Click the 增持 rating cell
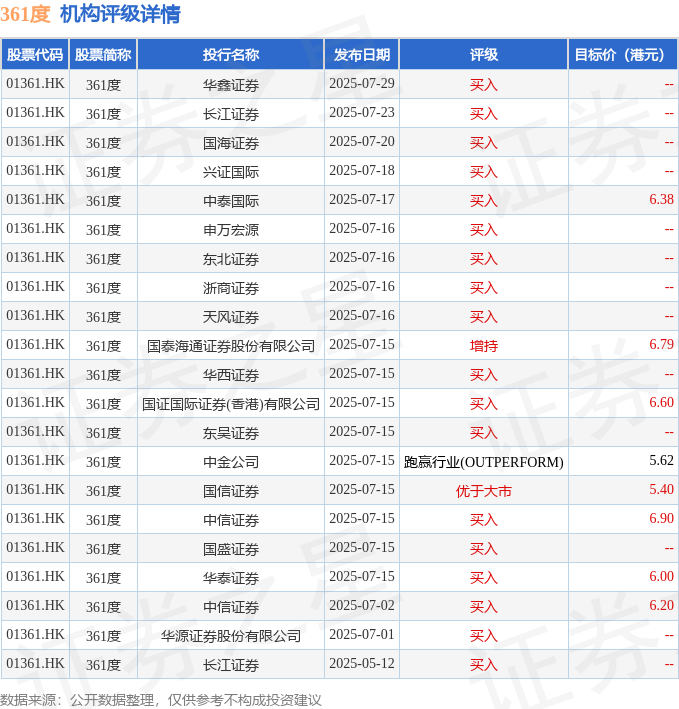Screen dimensions: 679x709 point(483,346)
